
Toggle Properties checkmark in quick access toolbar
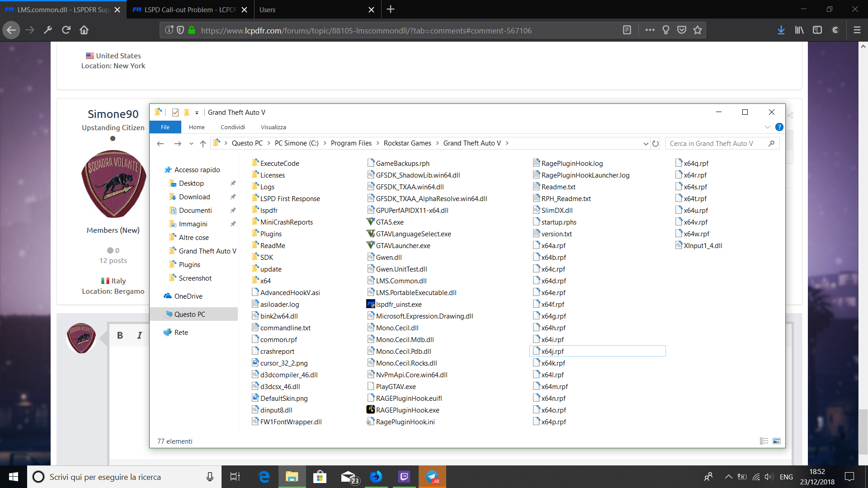point(175,113)
